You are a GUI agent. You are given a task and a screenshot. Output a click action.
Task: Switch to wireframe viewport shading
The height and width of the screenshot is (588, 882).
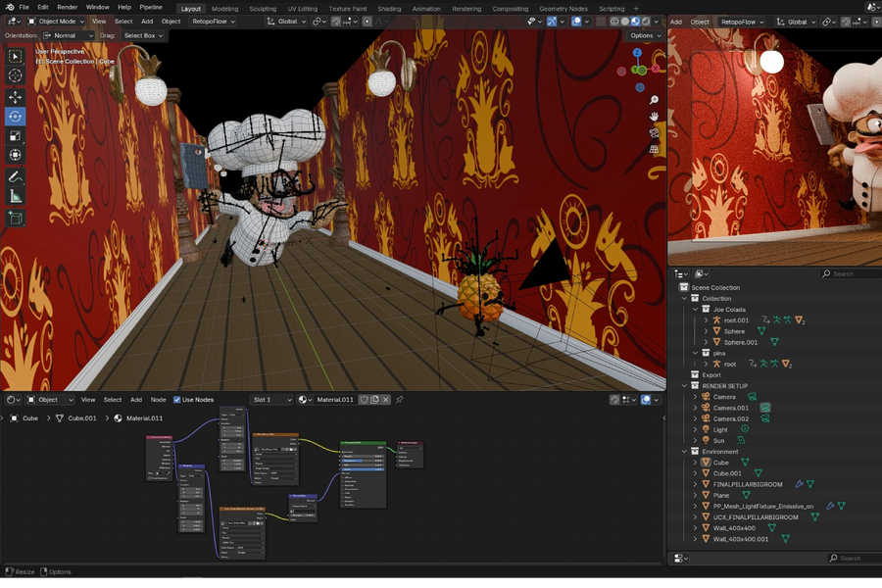click(614, 22)
